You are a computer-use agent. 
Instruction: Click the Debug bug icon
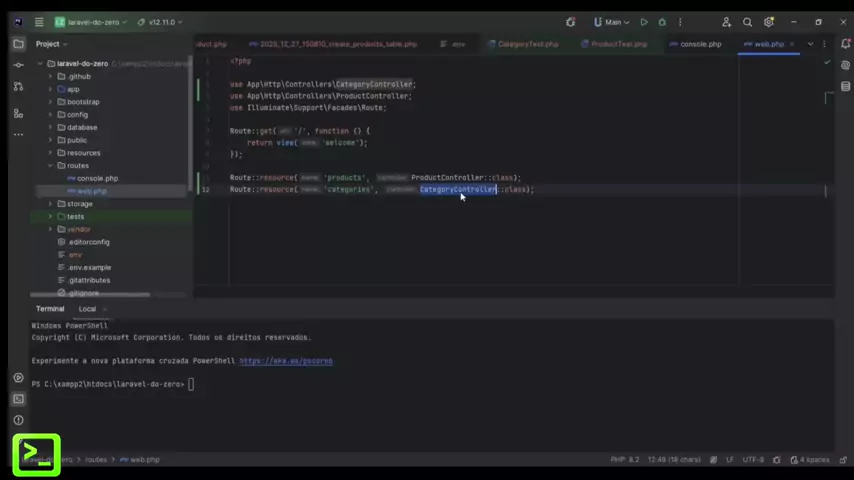[x=661, y=22]
